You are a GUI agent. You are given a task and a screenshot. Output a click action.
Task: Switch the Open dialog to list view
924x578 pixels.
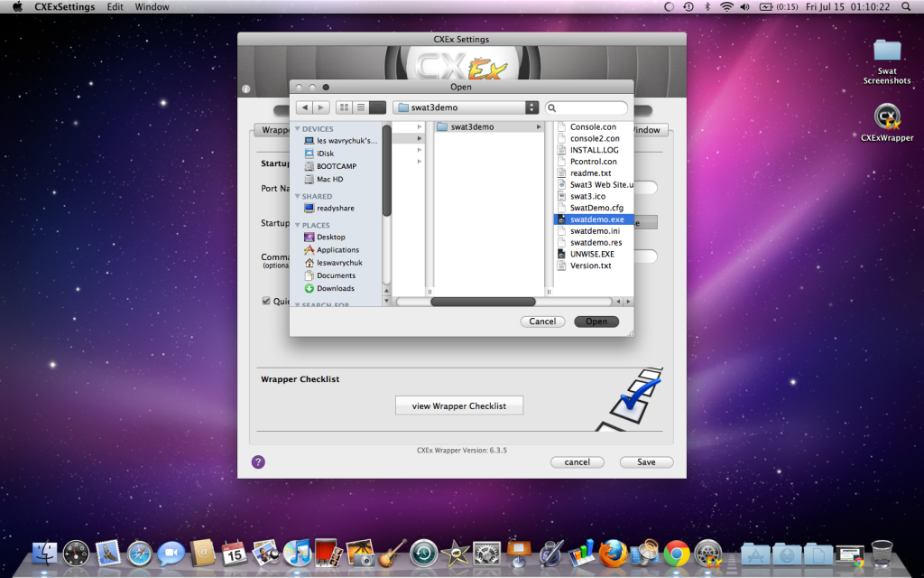click(x=361, y=107)
